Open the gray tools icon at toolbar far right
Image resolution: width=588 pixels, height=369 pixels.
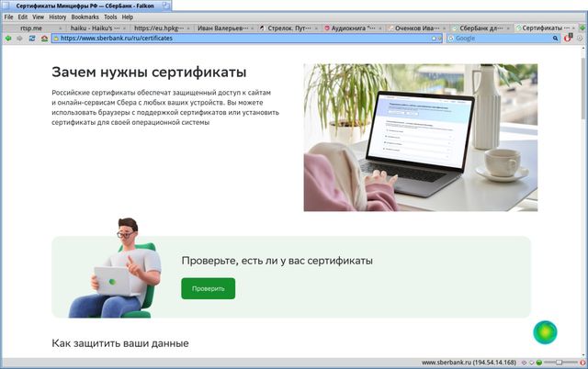click(580, 39)
